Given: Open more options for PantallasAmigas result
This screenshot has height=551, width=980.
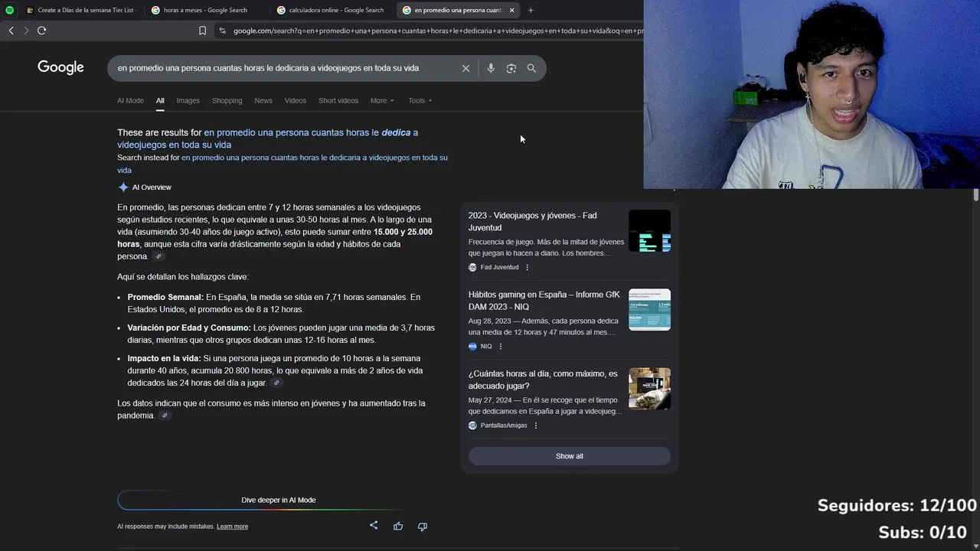Looking at the screenshot, I should (535, 425).
